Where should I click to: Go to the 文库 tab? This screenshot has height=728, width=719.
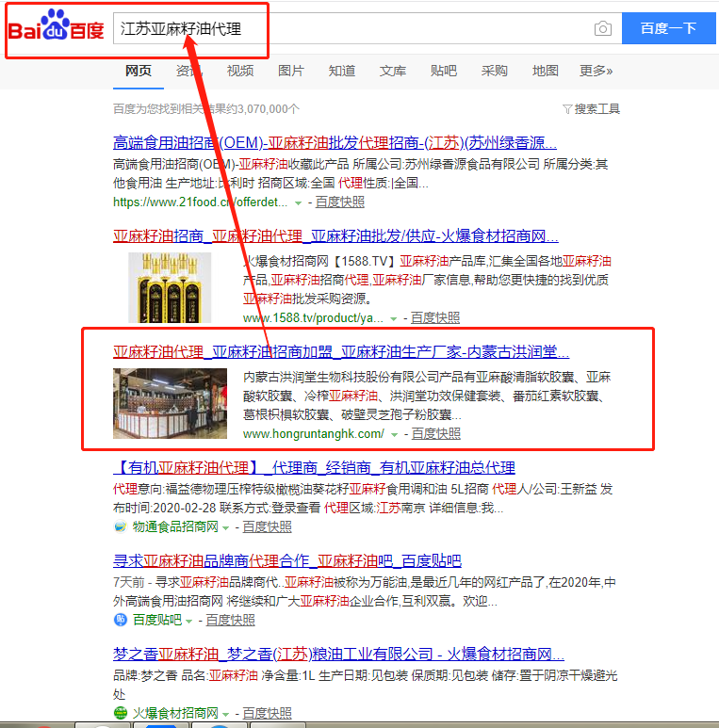(x=393, y=71)
